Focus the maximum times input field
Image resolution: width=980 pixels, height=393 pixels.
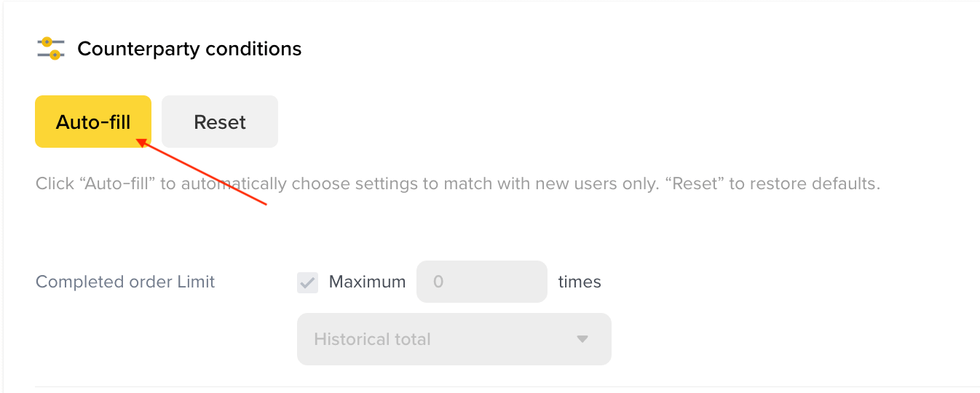(482, 282)
